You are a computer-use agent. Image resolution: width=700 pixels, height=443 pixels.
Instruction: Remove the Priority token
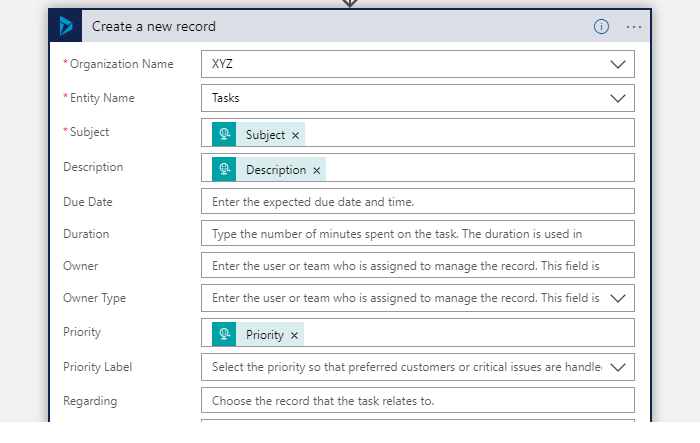tap(295, 335)
